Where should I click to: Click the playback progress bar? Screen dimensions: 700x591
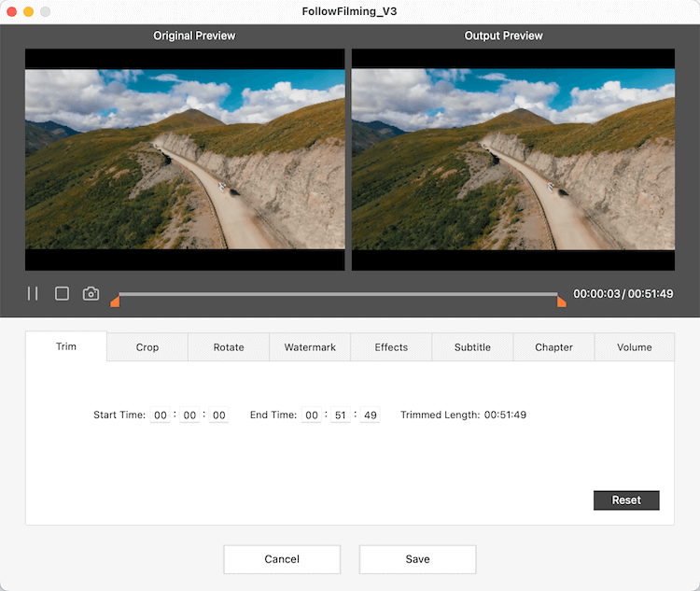pyautogui.click(x=336, y=294)
